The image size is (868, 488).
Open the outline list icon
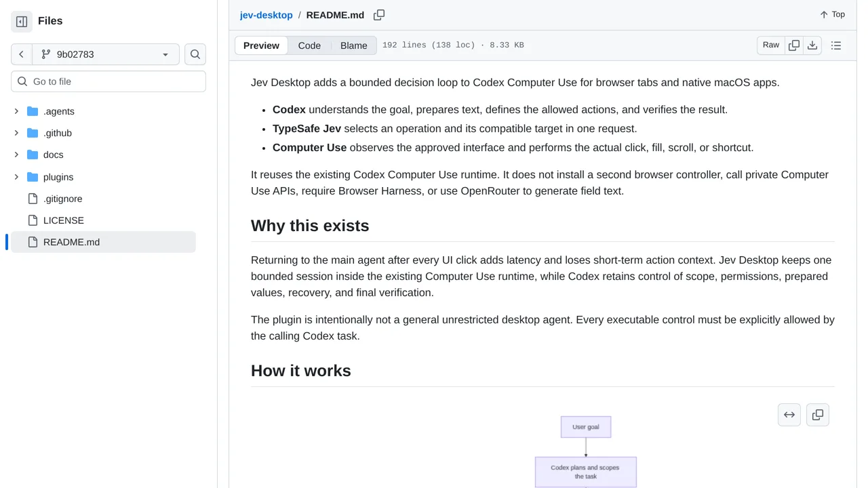[x=836, y=45]
